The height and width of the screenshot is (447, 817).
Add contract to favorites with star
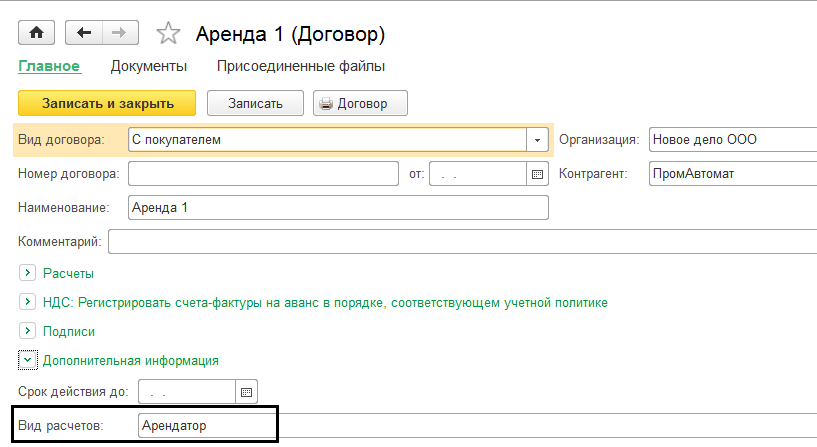point(168,34)
